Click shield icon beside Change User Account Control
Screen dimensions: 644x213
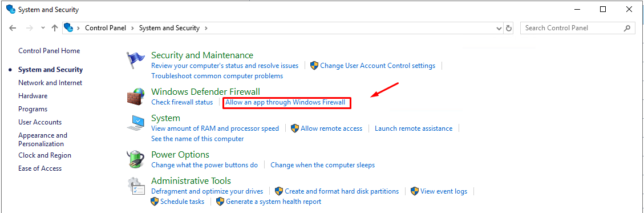point(314,65)
